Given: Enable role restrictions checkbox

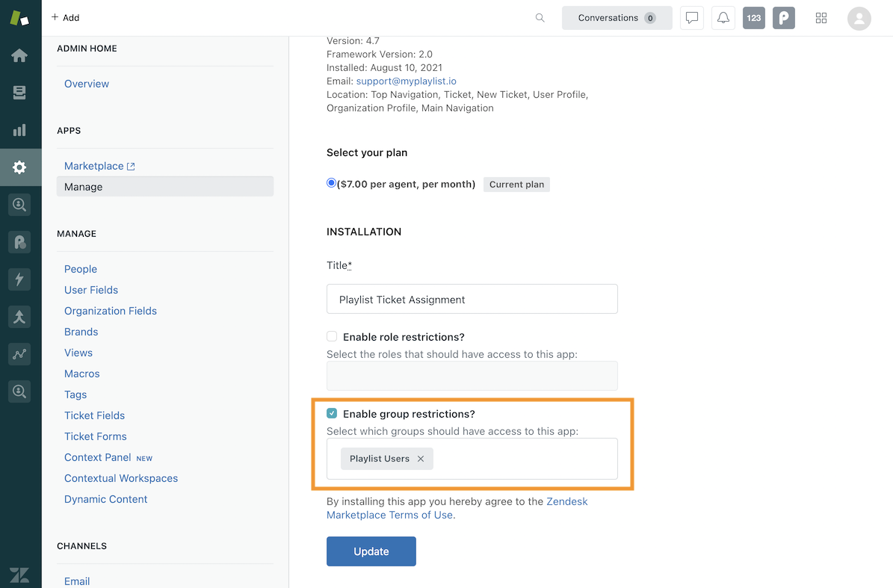Looking at the screenshot, I should pos(332,337).
